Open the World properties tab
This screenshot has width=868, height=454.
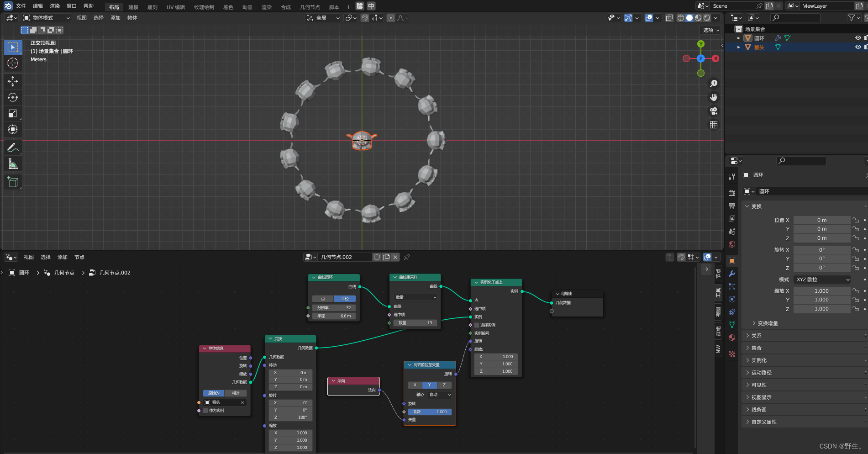[732, 244]
